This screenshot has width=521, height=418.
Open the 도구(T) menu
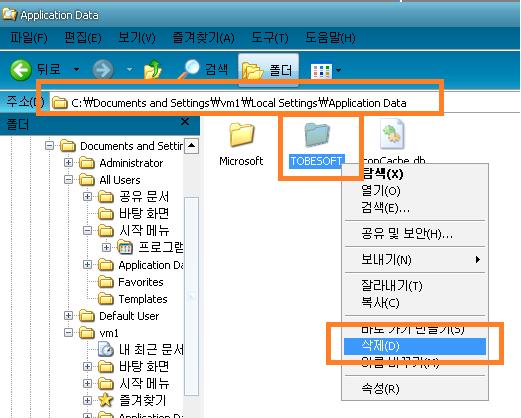coord(270,38)
